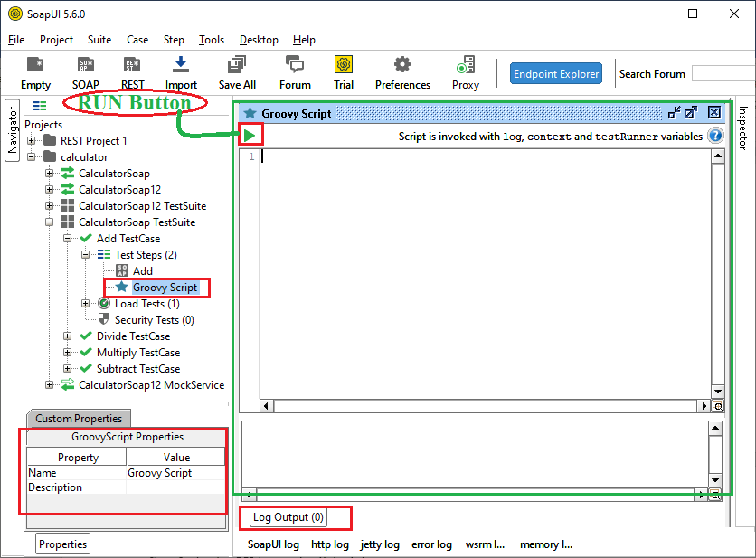The height and width of the screenshot is (558, 756).
Task: Open the Case menu
Action: pos(137,40)
